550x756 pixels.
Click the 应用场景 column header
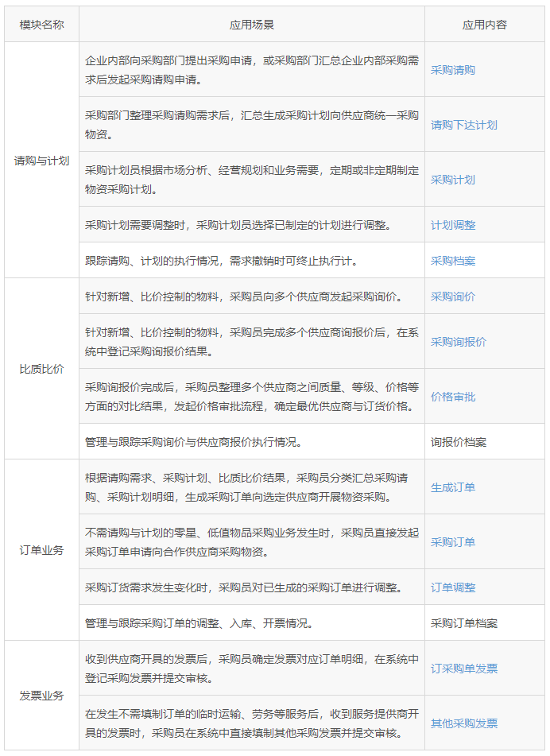click(252, 25)
